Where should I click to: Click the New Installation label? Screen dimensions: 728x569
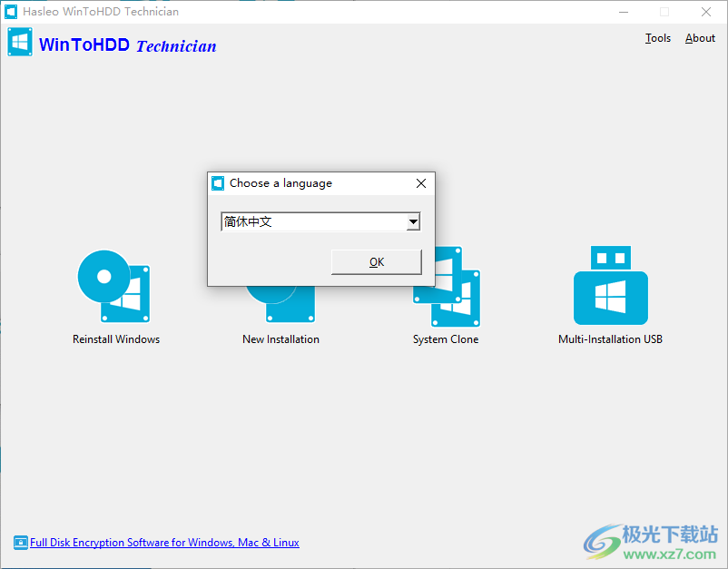coord(280,339)
